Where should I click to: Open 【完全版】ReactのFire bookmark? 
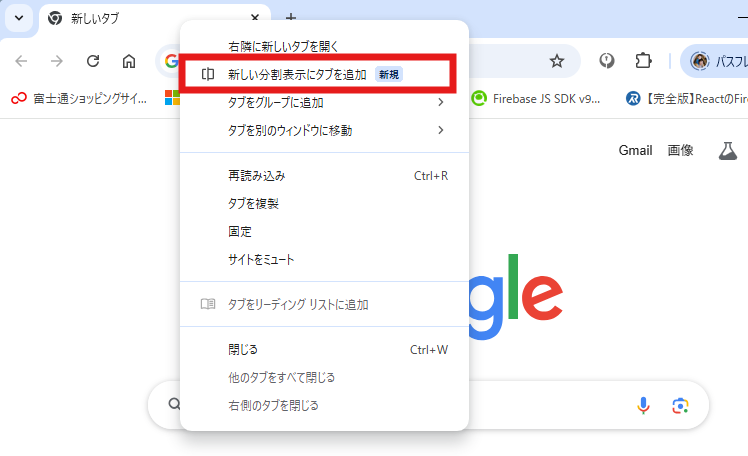tap(686, 99)
